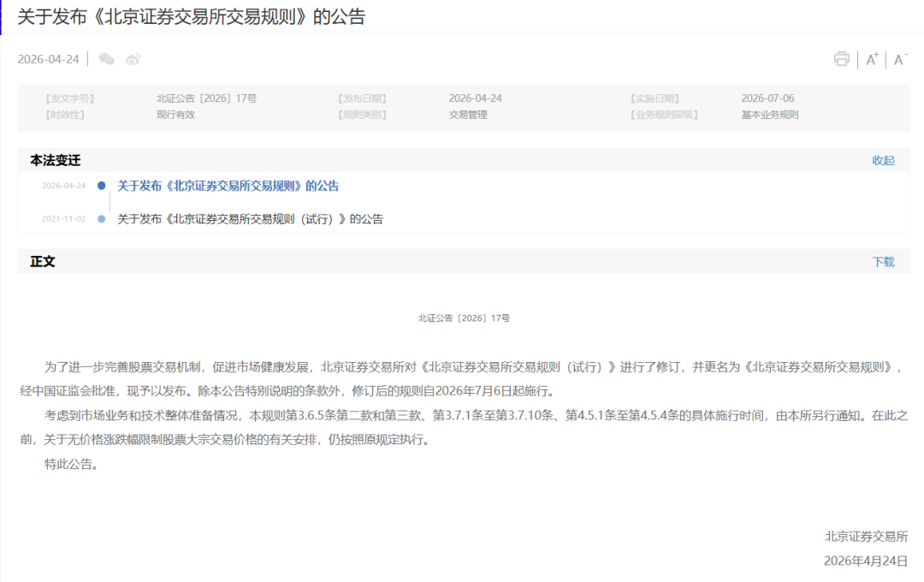Click the page title at the top
The image size is (924, 582).
click(x=191, y=17)
